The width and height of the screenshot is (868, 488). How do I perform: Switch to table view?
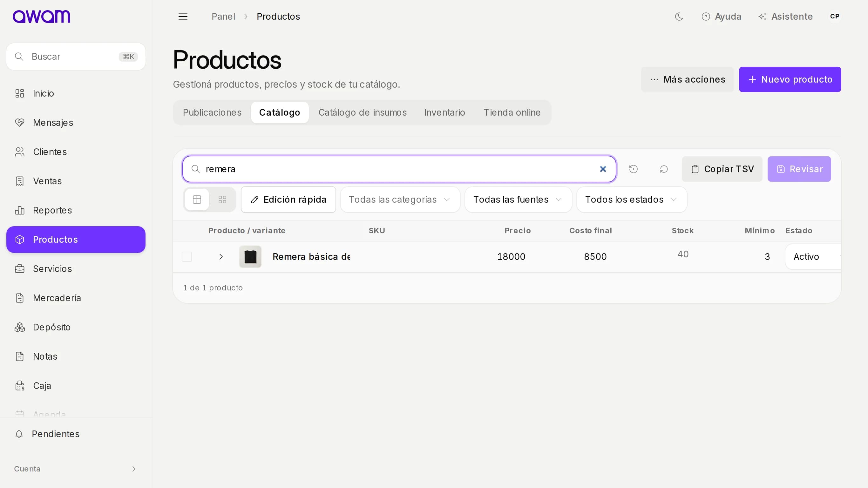[x=197, y=200]
